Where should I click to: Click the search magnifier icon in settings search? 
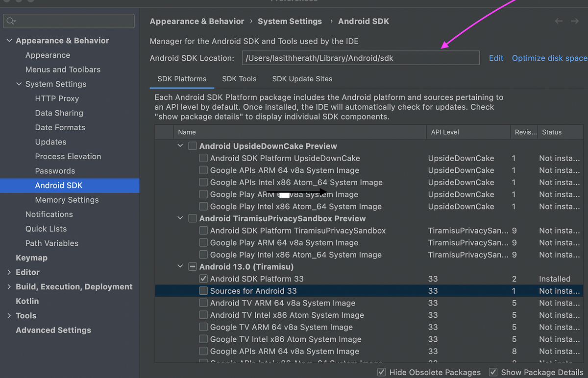pyautogui.click(x=11, y=21)
